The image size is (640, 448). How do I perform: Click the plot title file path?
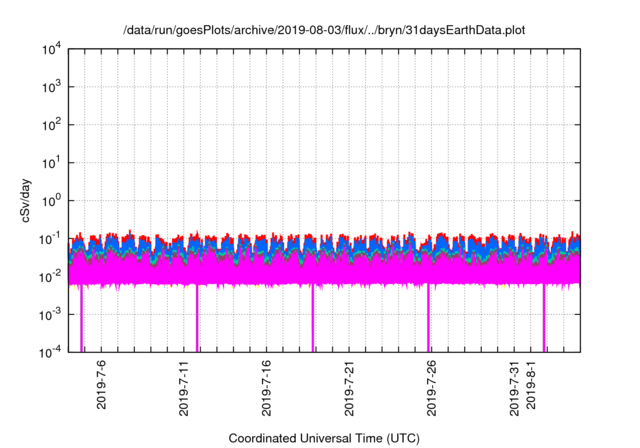click(324, 30)
